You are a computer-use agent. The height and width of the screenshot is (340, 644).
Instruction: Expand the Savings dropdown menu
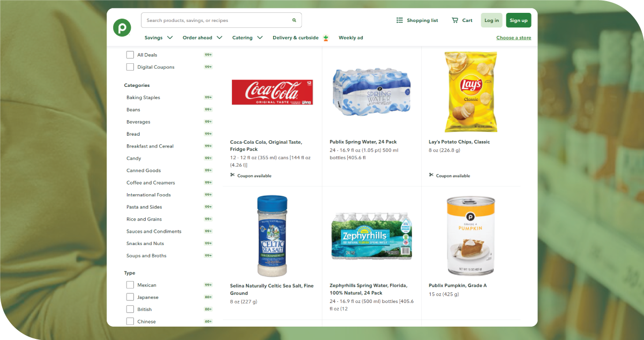click(x=159, y=38)
